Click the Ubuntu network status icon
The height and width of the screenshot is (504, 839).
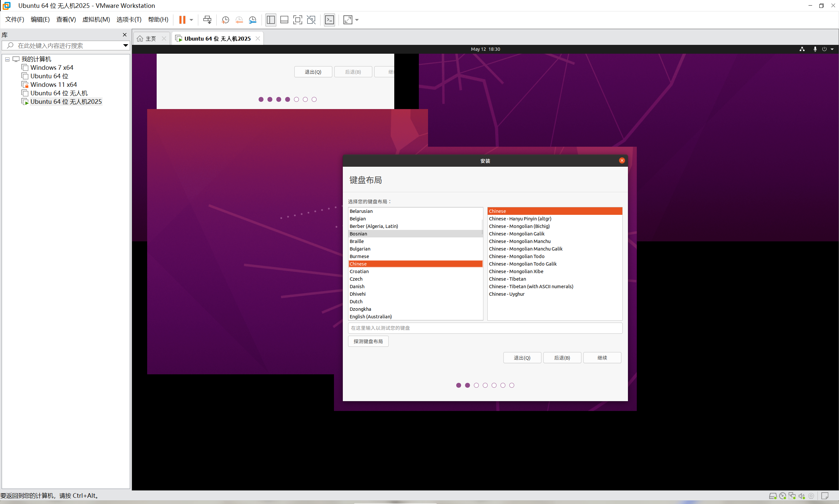pos(802,49)
